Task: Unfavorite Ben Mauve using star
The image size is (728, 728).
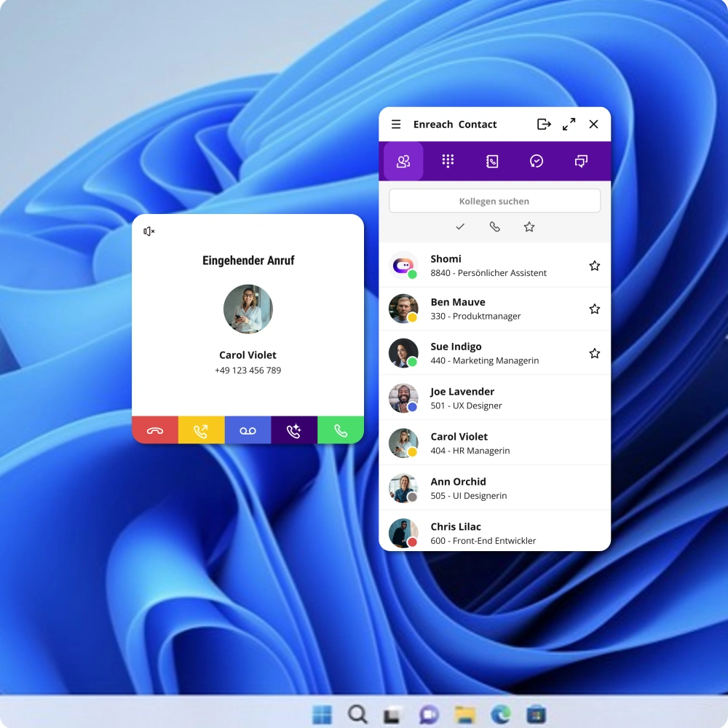Action: tap(594, 309)
